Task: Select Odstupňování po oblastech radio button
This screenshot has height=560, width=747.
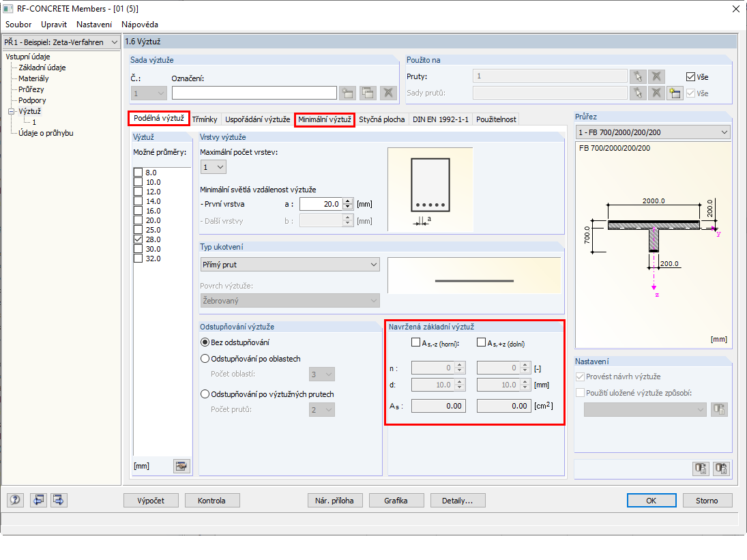Action: 205,359
